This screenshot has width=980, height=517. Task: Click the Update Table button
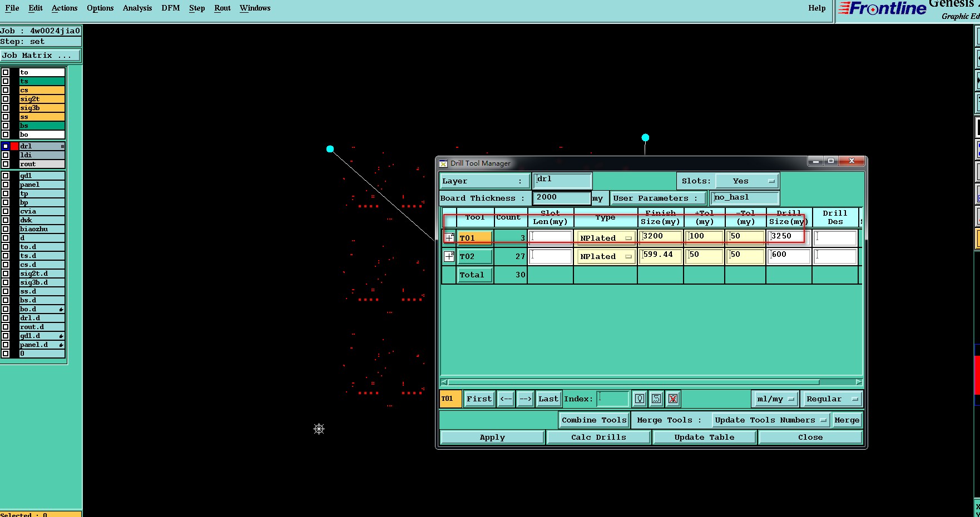[x=704, y=438]
